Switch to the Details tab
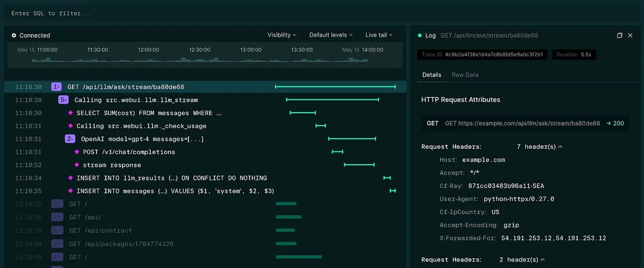Screen dimensions: 644x268 [x=431, y=75]
